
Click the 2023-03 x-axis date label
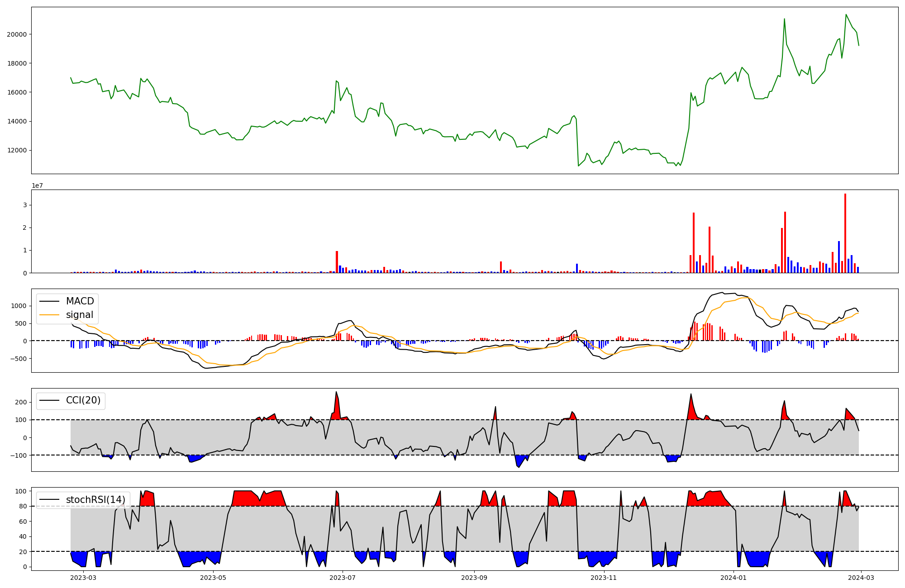point(83,578)
